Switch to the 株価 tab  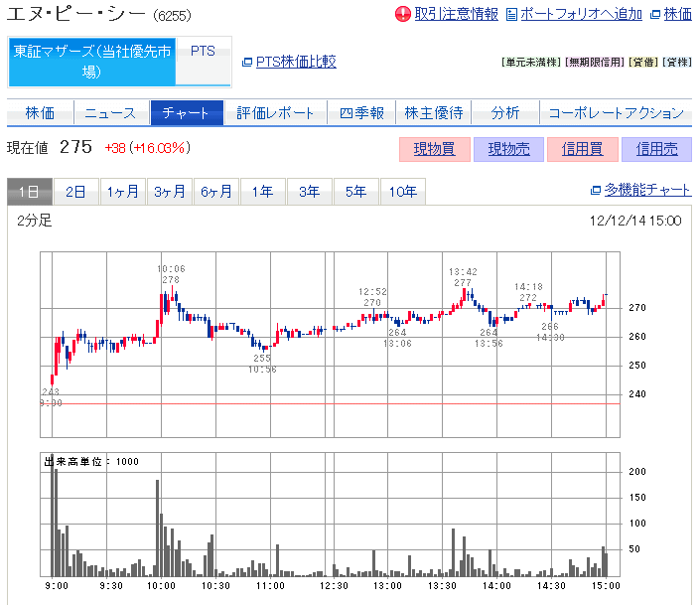(40, 113)
